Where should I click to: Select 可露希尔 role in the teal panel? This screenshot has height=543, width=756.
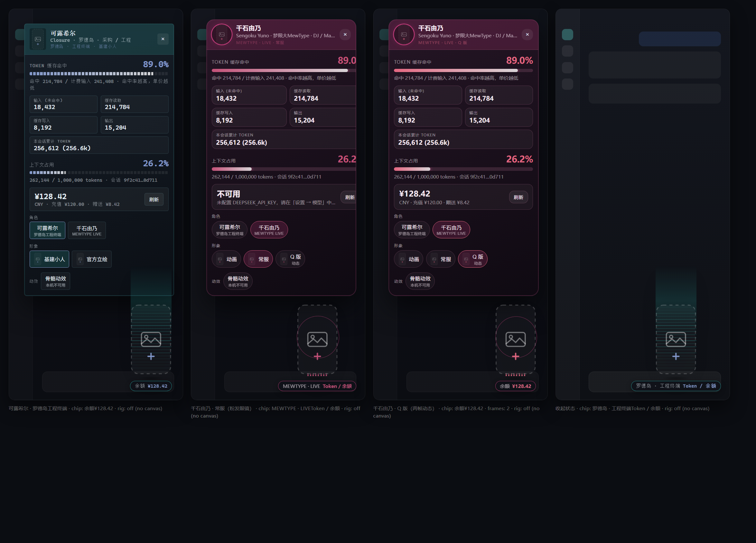tap(47, 230)
